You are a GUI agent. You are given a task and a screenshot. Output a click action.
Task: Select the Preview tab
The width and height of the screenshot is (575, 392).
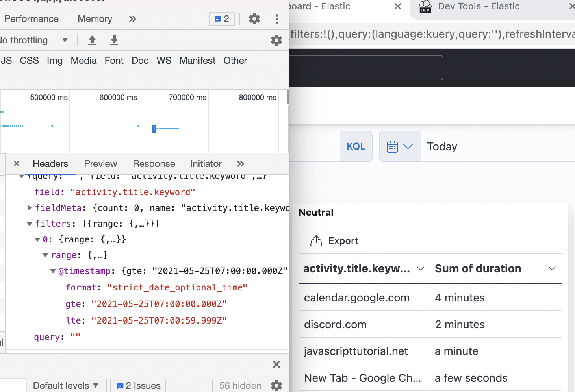coord(100,164)
